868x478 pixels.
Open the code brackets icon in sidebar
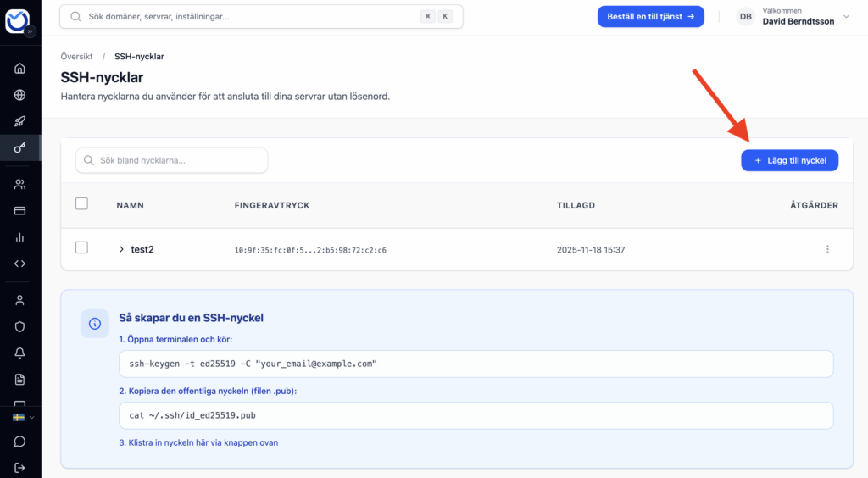pyautogui.click(x=20, y=263)
